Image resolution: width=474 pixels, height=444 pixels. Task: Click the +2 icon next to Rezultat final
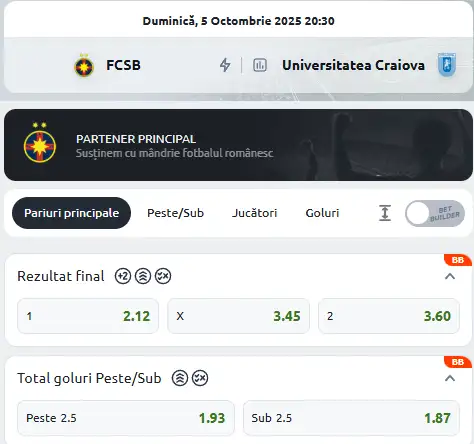point(123,276)
